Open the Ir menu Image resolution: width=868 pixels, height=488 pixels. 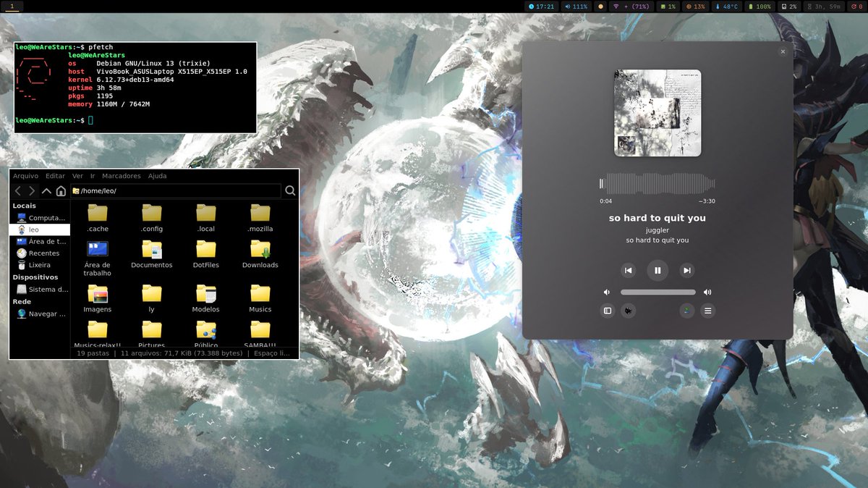pos(93,176)
